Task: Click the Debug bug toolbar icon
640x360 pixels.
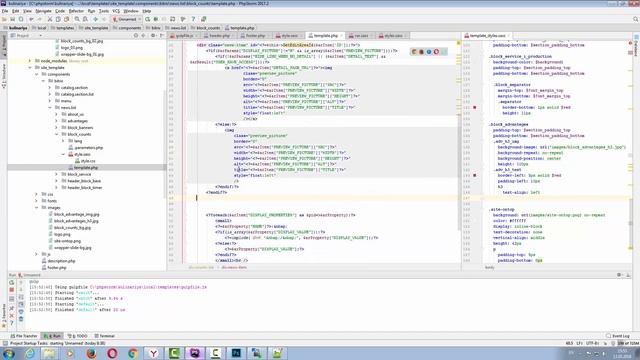Action: pyautogui.click(x=156, y=19)
